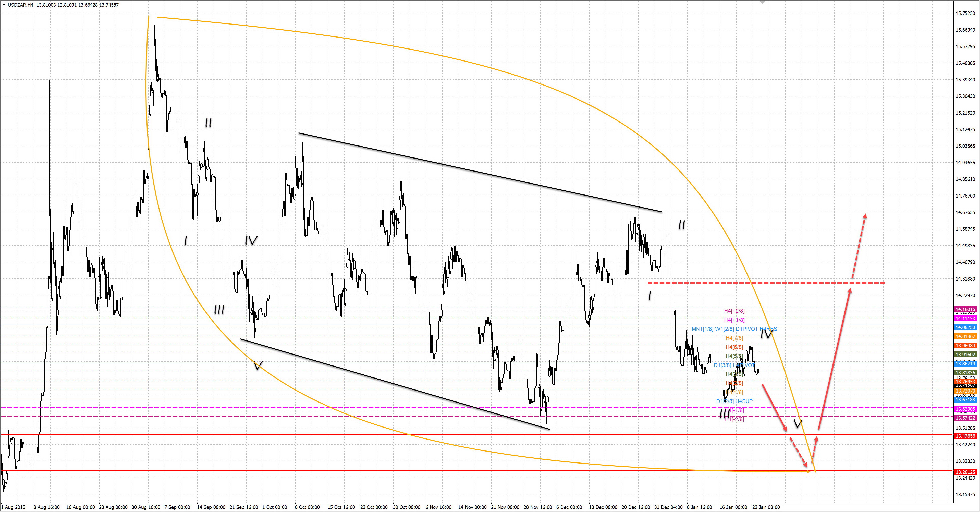Click the magenta 14.16016 price tag
The width and height of the screenshot is (980, 512).
click(x=965, y=310)
